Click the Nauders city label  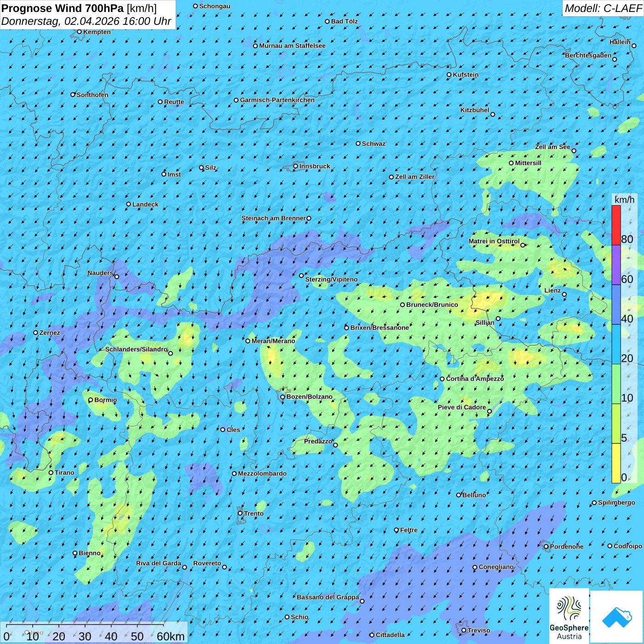click(x=100, y=273)
